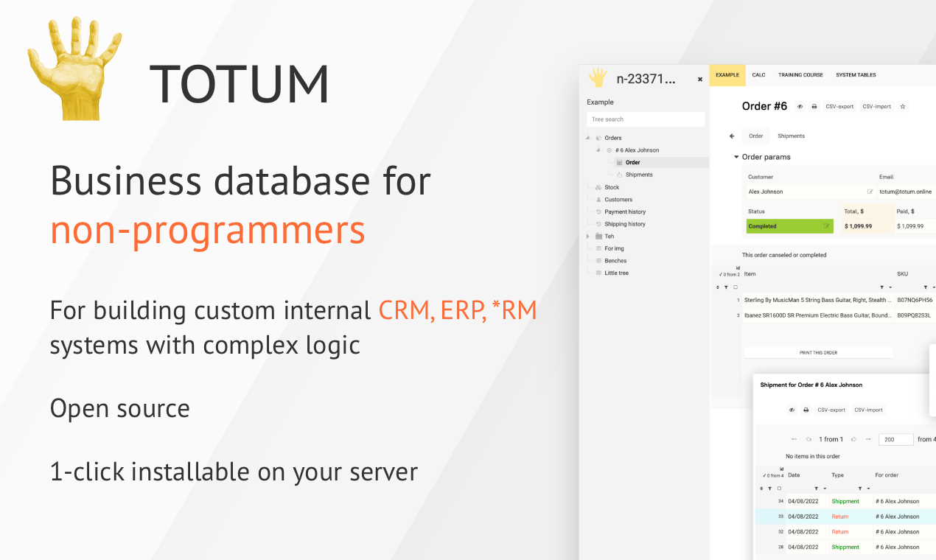Click the PRINT THIS ORDER button
The image size is (936, 560).
tap(818, 353)
